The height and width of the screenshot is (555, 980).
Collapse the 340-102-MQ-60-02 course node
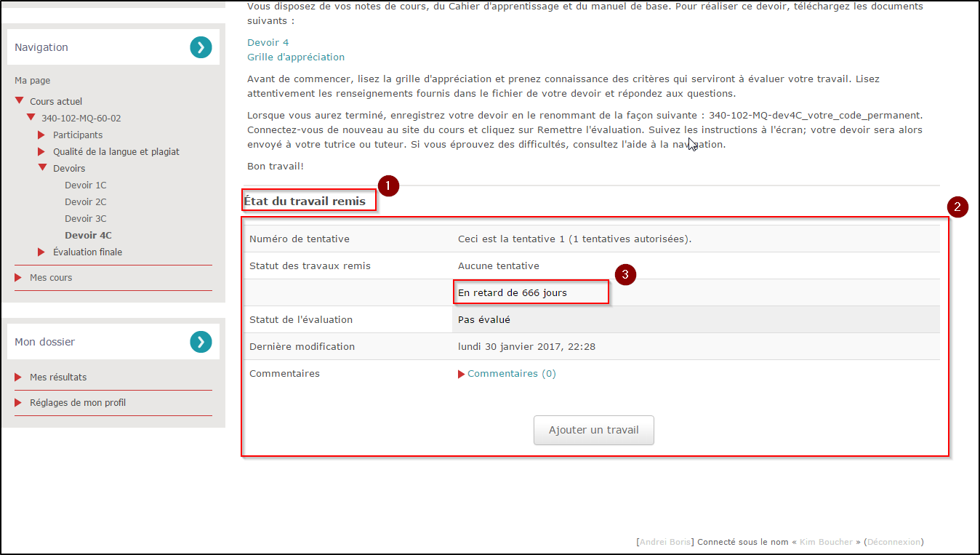(x=31, y=118)
